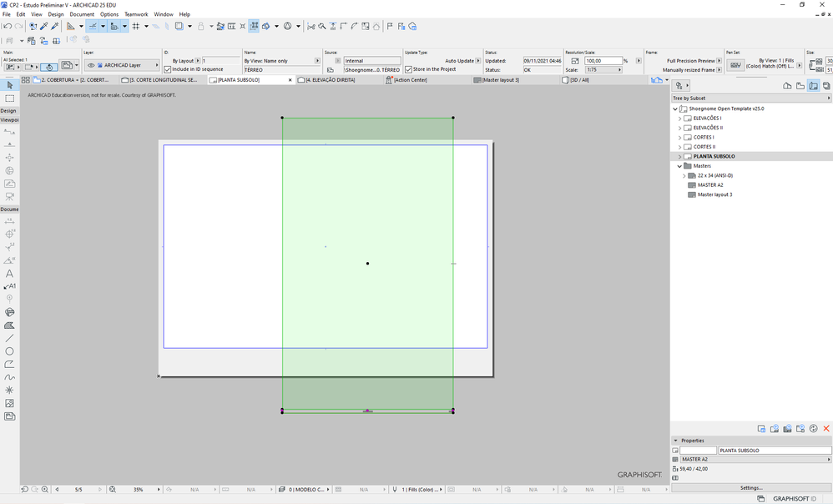Click the layout name field PLANTA SUBSOLO

coord(774,451)
